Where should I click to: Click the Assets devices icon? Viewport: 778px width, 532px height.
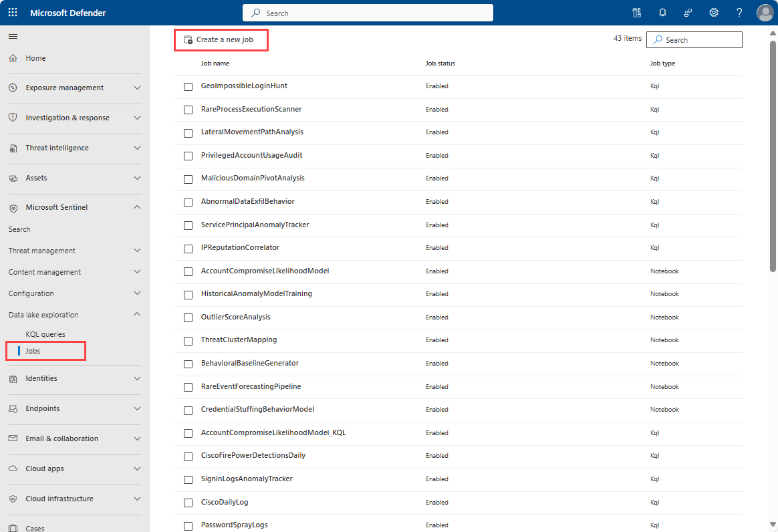13,178
